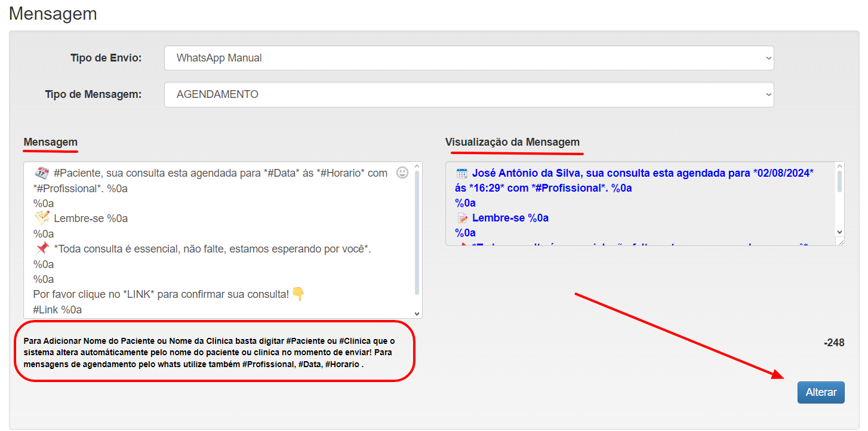The height and width of the screenshot is (431, 868).
Task: Click the pushpin emoji in message editor
Action: (42, 248)
